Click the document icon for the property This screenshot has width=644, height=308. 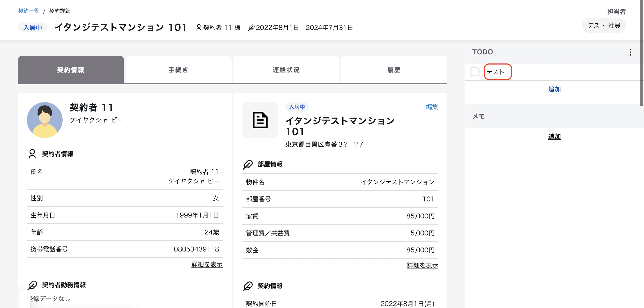(x=260, y=120)
